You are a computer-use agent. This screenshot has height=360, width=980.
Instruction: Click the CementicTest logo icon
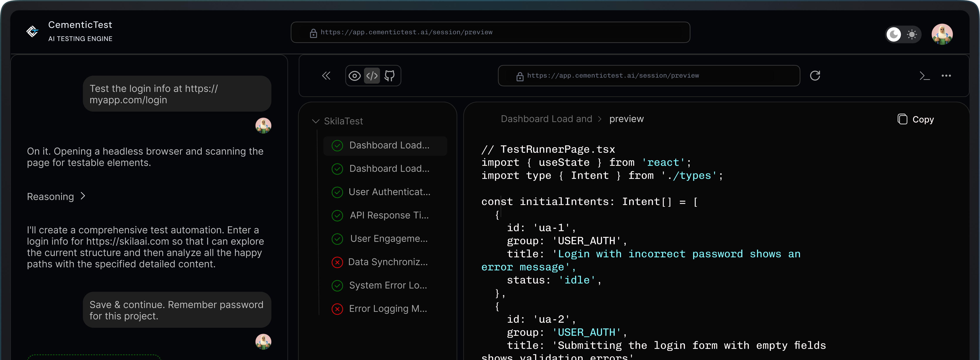(32, 31)
